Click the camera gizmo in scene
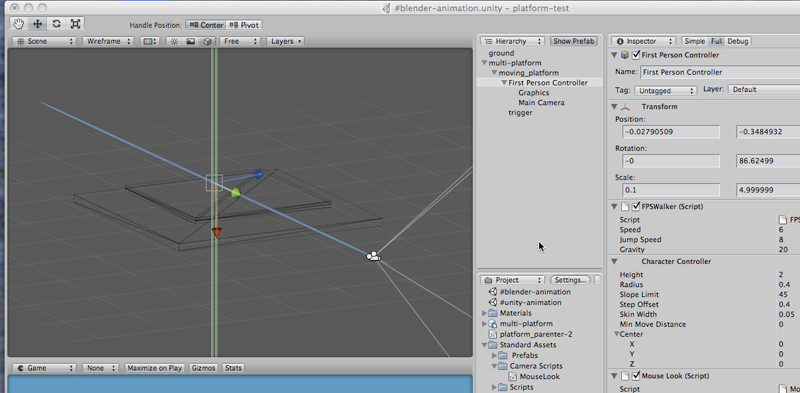The height and width of the screenshot is (393, 800). pos(374,256)
